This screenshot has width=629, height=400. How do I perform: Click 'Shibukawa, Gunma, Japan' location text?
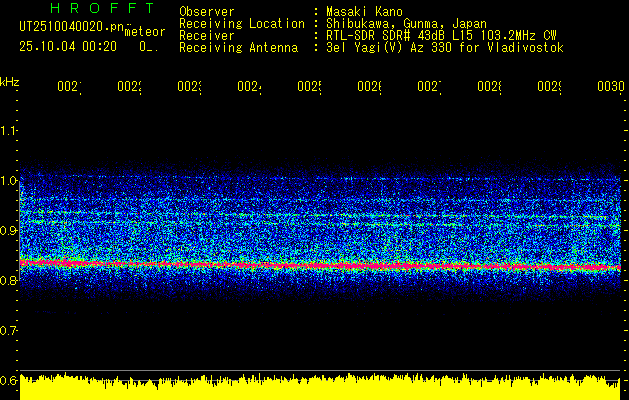(x=406, y=23)
